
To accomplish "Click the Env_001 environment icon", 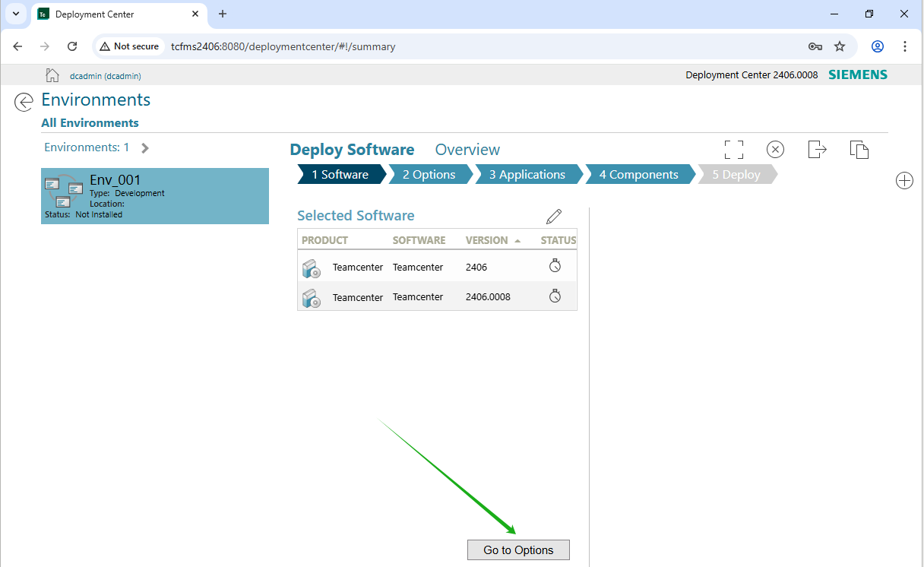I will point(64,192).
